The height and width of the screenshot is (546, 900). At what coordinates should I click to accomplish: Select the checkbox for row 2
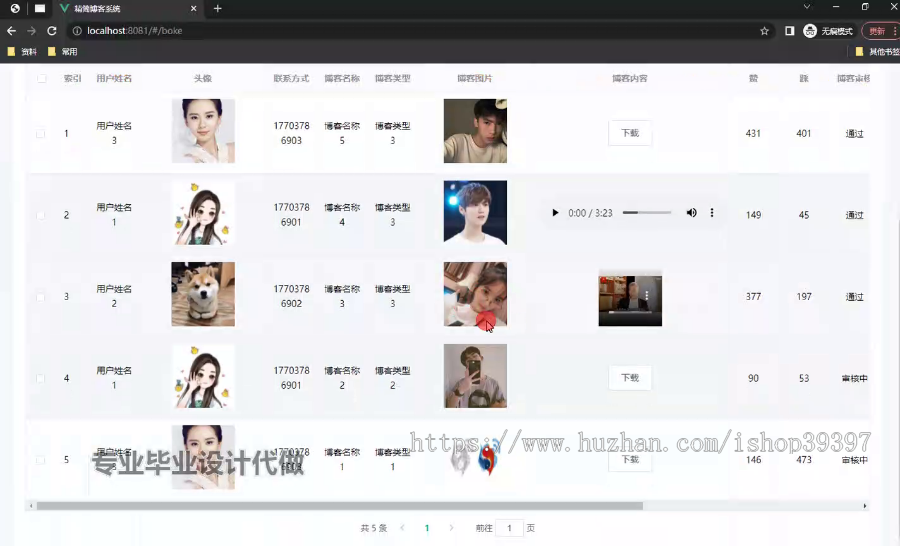[41, 215]
